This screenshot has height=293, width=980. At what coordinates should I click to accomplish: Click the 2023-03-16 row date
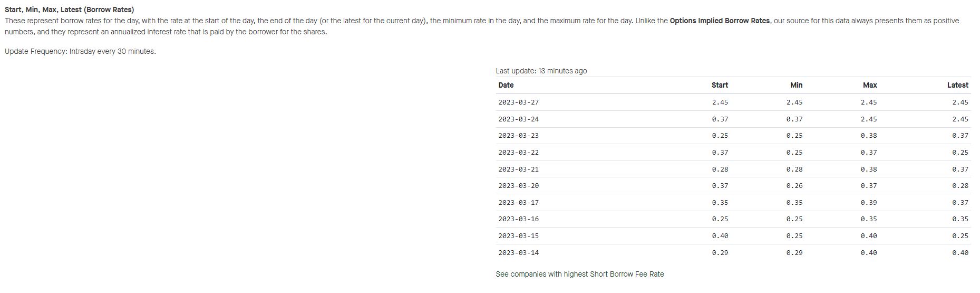click(518, 219)
